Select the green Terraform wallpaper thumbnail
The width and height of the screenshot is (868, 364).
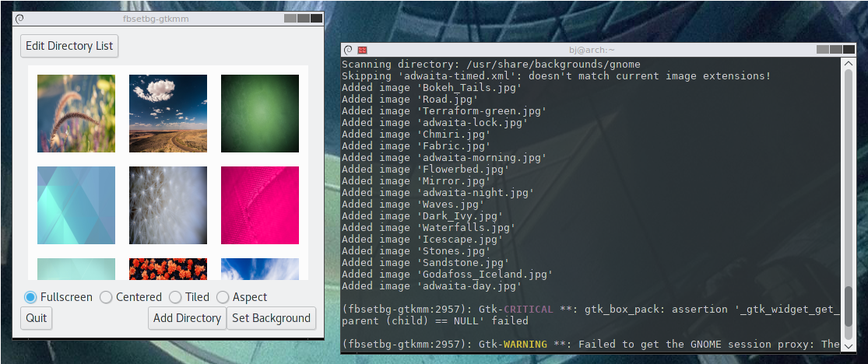260,114
